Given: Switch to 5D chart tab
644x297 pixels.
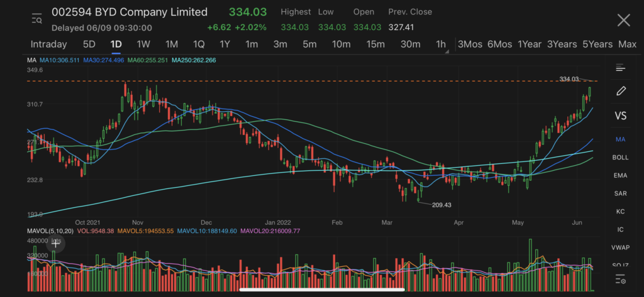Looking at the screenshot, I should tap(89, 45).
